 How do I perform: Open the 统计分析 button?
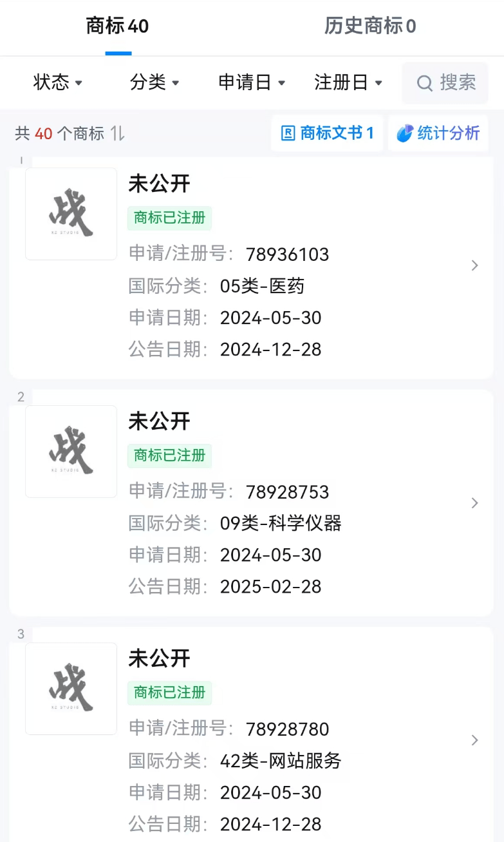438,133
